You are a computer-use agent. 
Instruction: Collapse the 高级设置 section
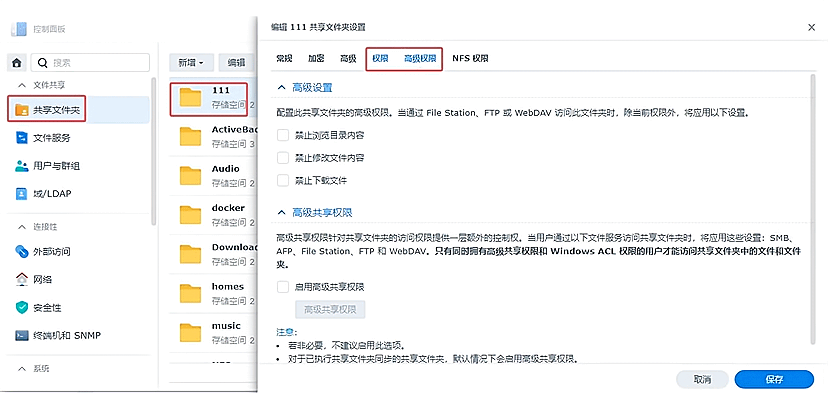(282, 87)
